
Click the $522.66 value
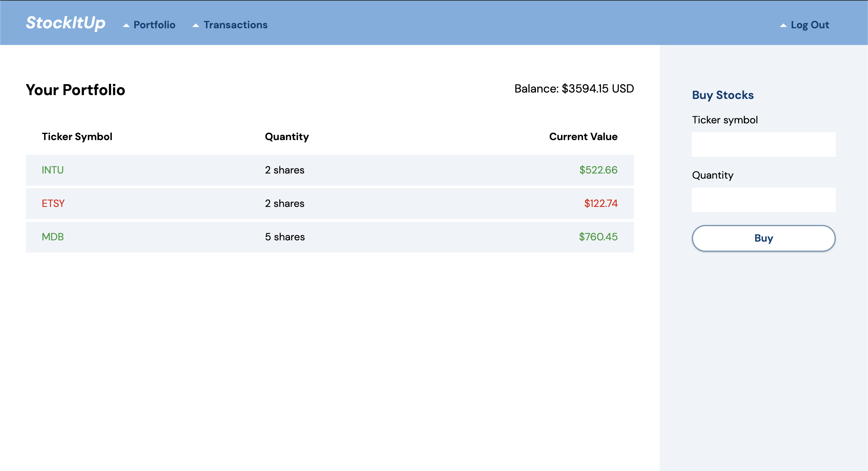[x=598, y=170]
